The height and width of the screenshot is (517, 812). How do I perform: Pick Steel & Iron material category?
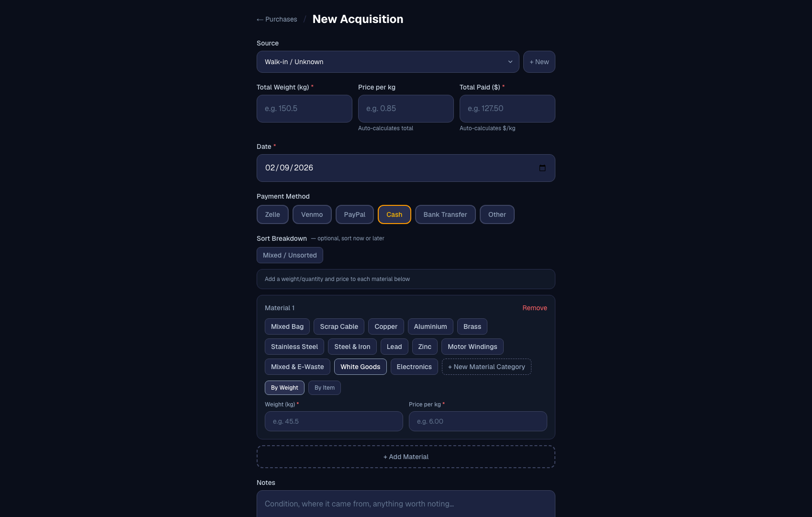[352, 347]
